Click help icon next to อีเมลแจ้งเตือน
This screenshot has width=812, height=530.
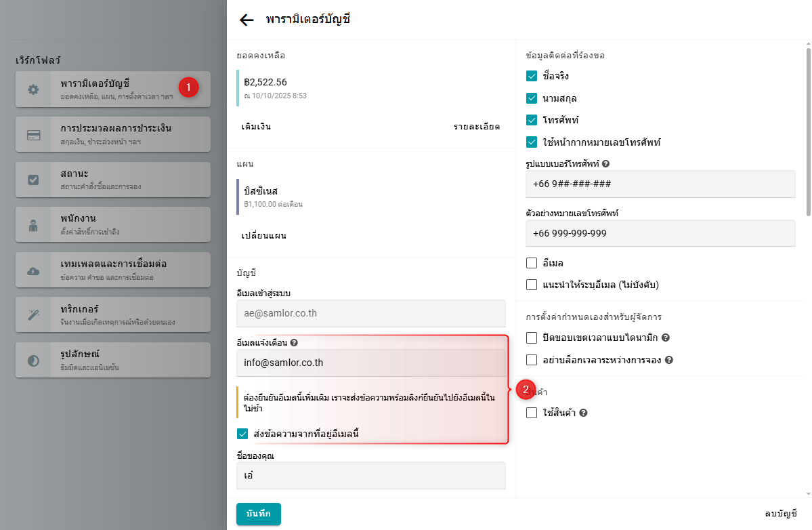pyautogui.click(x=294, y=343)
